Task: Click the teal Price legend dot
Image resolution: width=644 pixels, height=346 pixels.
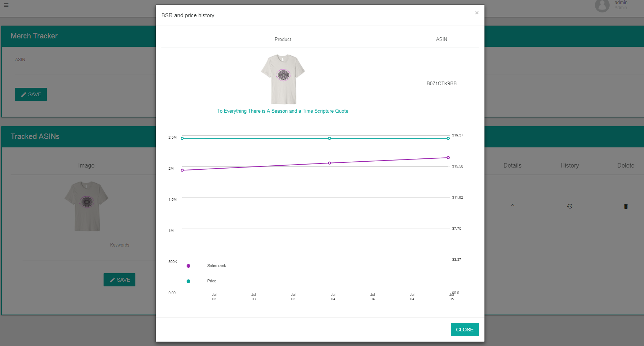Action: (x=188, y=281)
